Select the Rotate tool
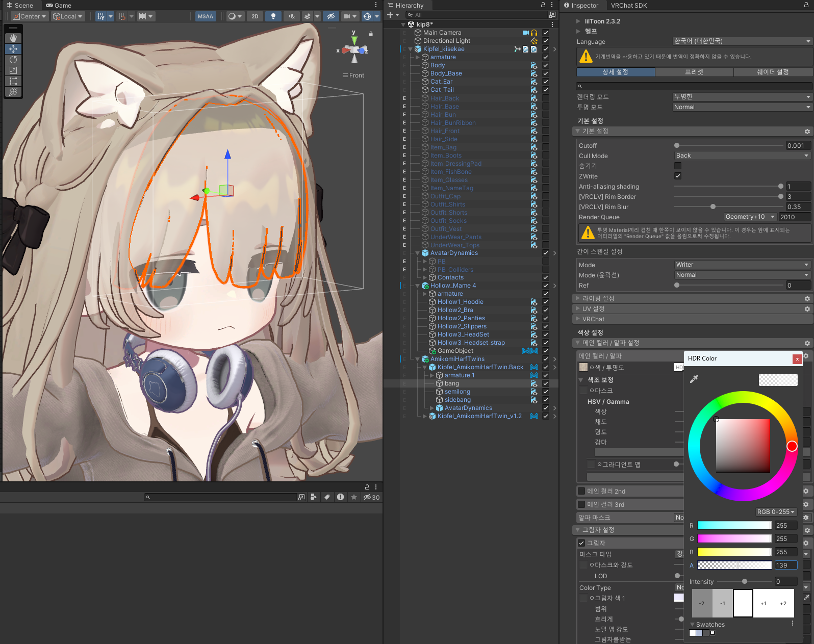The width and height of the screenshot is (814, 644). tap(13, 60)
